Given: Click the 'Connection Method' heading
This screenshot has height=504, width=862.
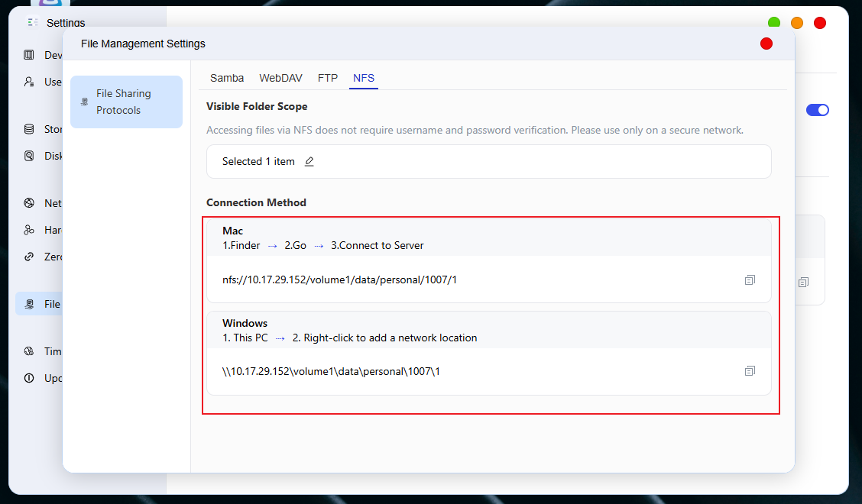Looking at the screenshot, I should [x=256, y=203].
